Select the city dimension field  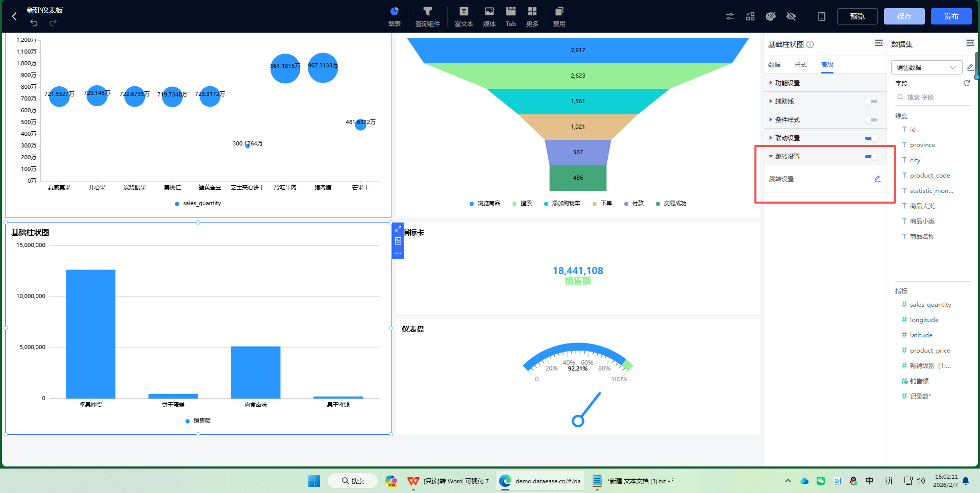915,160
